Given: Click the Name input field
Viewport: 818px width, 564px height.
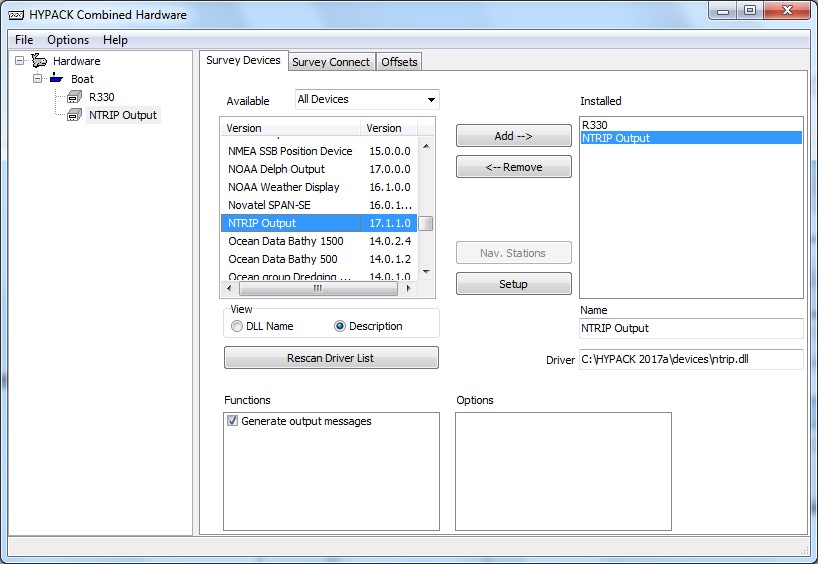Looking at the screenshot, I should coord(691,328).
